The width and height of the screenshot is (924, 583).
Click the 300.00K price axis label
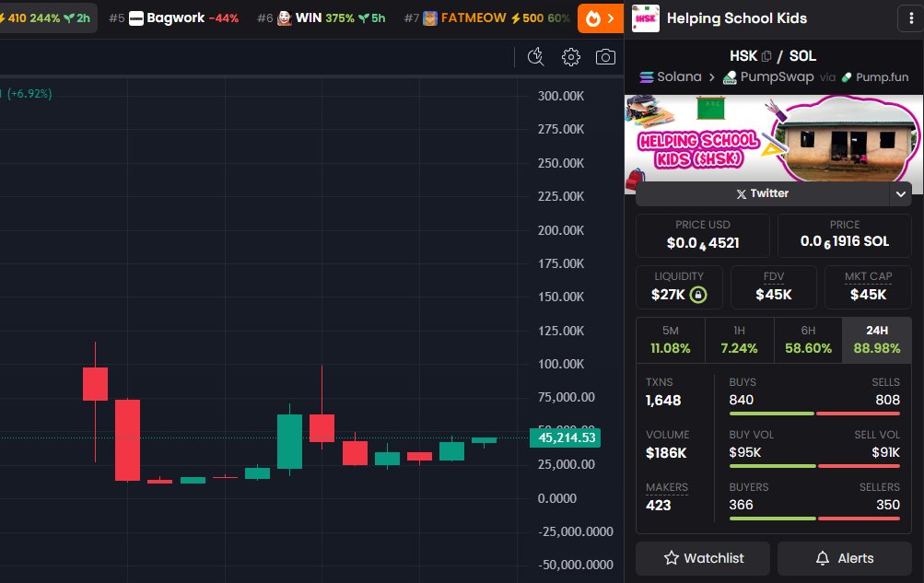pyautogui.click(x=560, y=96)
